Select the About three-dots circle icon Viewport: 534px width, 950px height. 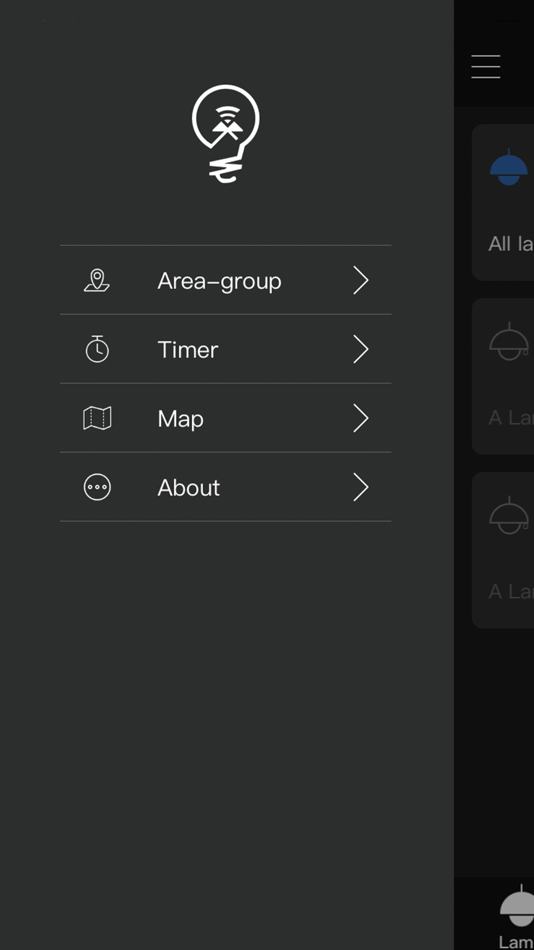(97, 487)
